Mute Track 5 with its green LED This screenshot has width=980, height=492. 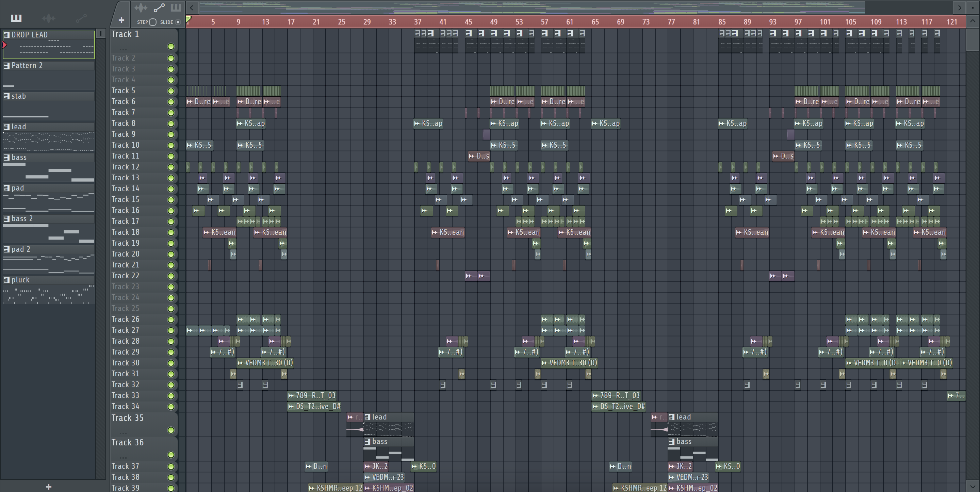pyautogui.click(x=171, y=91)
